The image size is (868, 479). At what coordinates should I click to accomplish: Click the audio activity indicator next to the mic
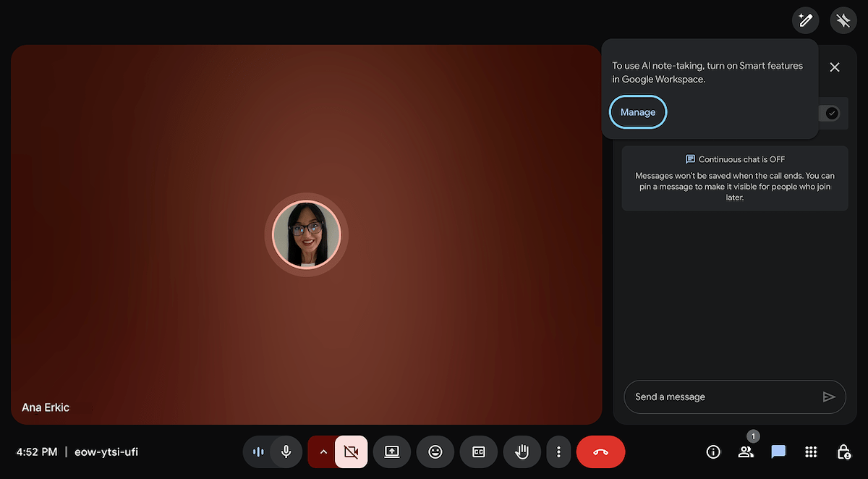[x=258, y=452]
